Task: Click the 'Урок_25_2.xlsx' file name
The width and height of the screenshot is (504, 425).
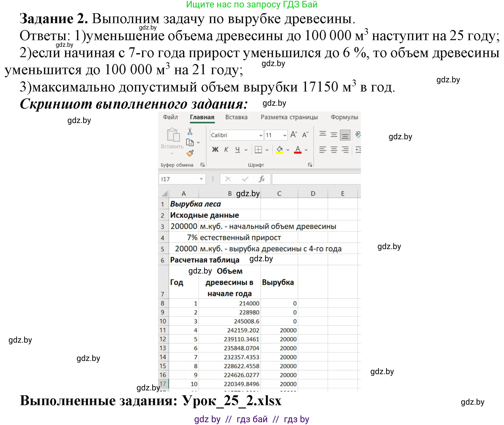Action: [x=231, y=401]
